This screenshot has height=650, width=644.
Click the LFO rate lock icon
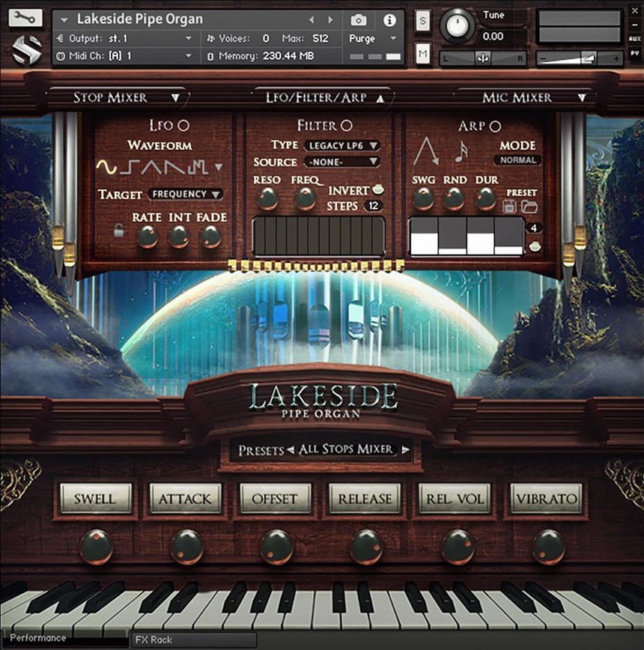tap(118, 230)
